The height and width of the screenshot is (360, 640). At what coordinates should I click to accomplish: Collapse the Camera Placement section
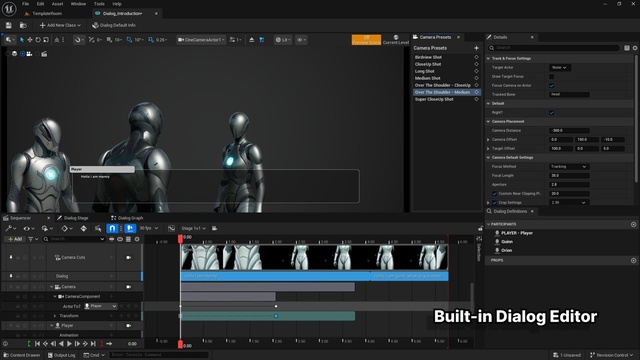pos(488,121)
